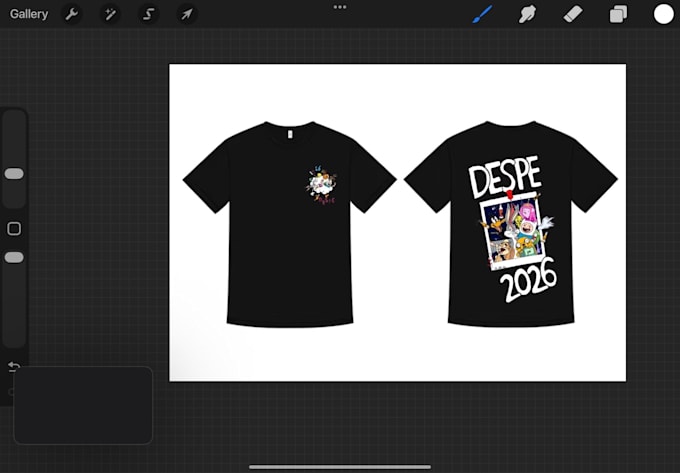Open the Adjustments magic wand menu
680x473 pixels.
[110, 14]
